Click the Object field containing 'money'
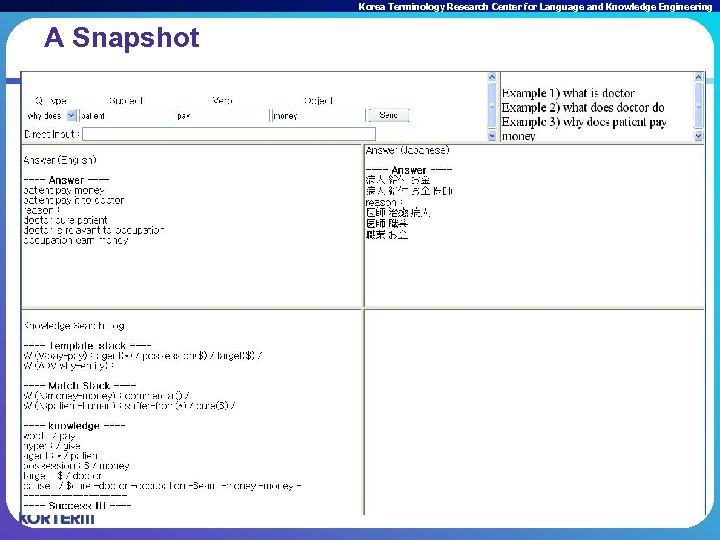Image resolution: width=720 pixels, height=540 pixels. [x=318, y=116]
